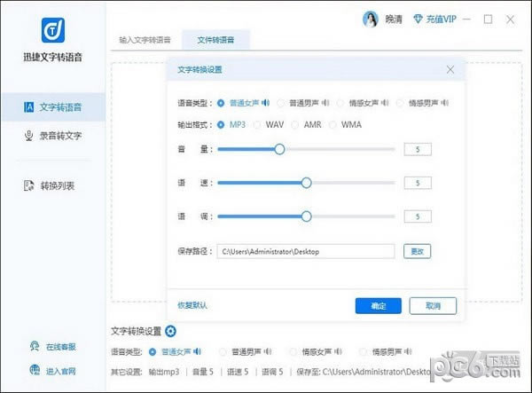The width and height of the screenshot is (532, 393).
Task: Open the hamburger menu in title bar
Action: 465,19
